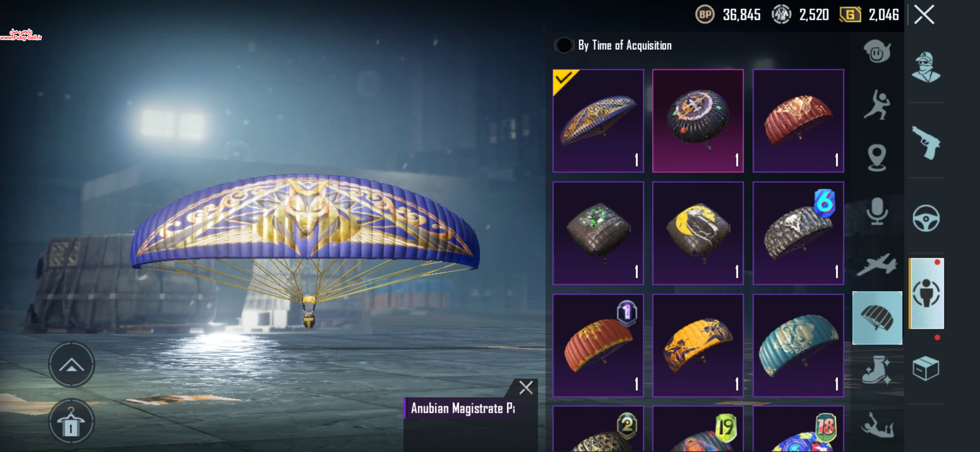Open the masked soldier outfit tab
This screenshot has height=452, width=980.
click(x=926, y=67)
